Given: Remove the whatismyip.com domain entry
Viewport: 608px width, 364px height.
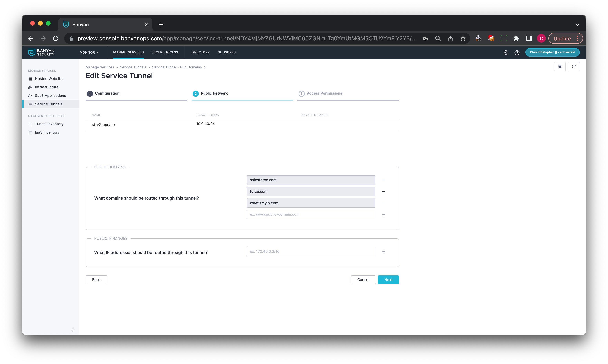Looking at the screenshot, I should [384, 203].
